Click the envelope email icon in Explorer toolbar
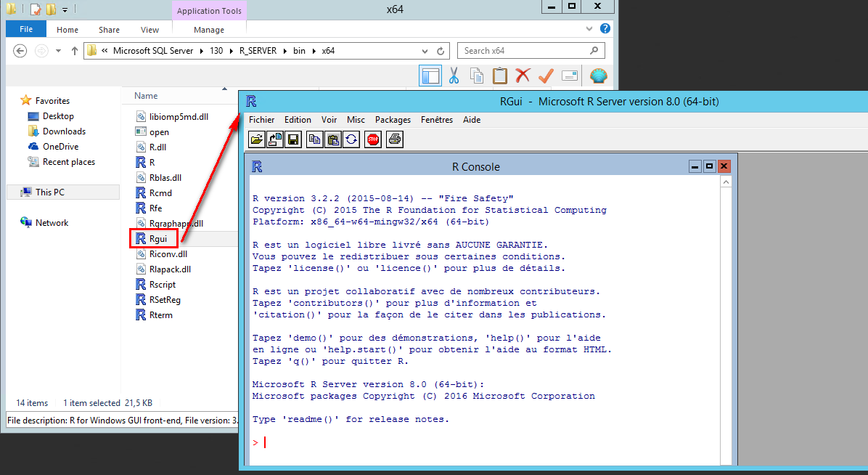Image resolution: width=868 pixels, height=475 pixels. (570, 76)
